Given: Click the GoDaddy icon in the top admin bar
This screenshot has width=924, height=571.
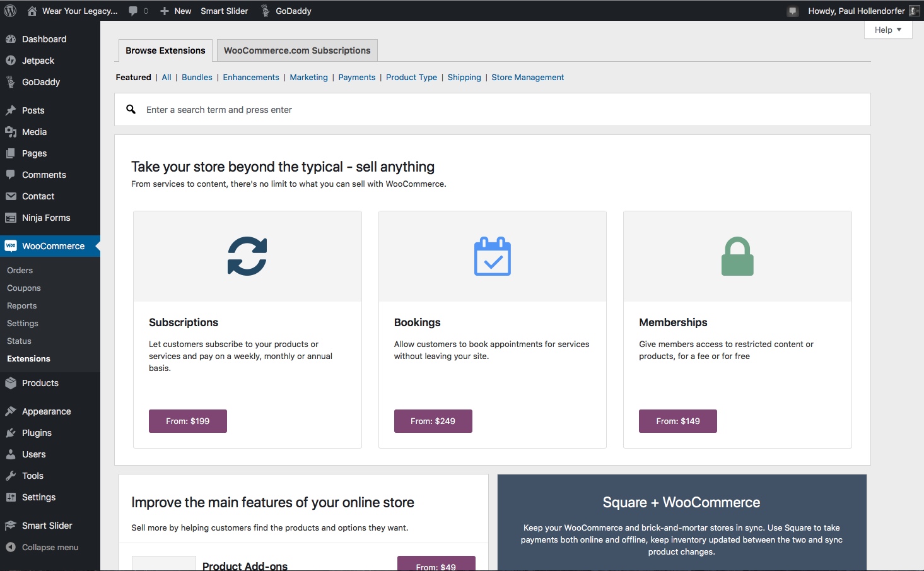Looking at the screenshot, I should tap(266, 11).
